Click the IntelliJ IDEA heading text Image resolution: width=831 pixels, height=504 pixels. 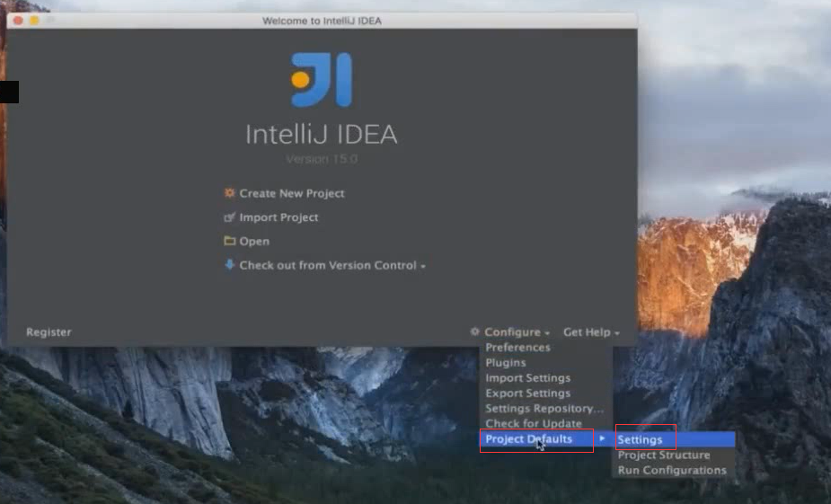pos(321,134)
